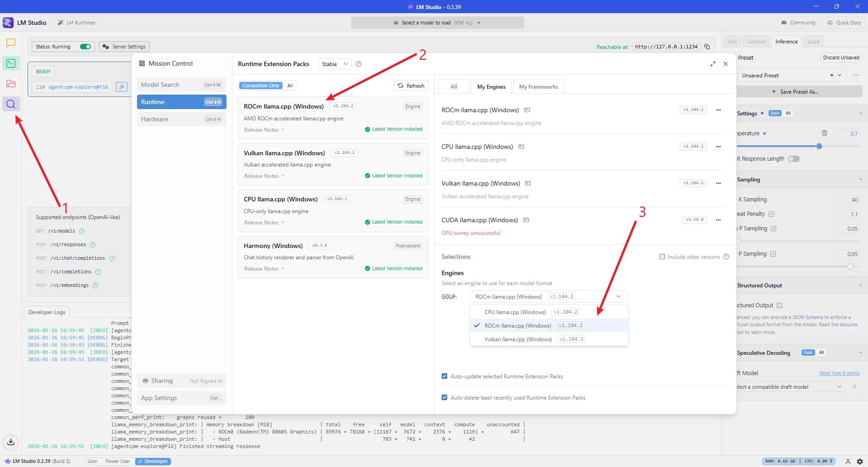View the details icon next to ROCm llama.cpp in My Engines
The width and height of the screenshot is (868, 467).
tap(527, 110)
